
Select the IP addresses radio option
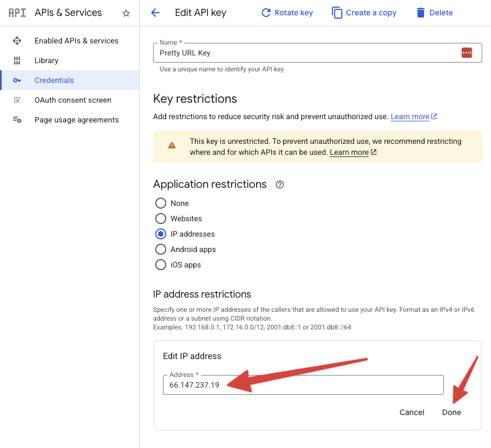coord(161,234)
